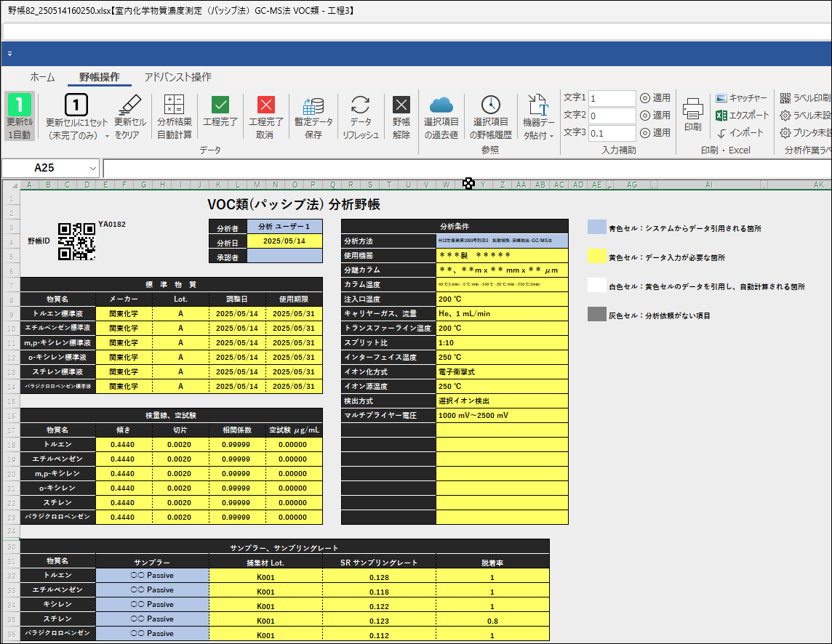The height and width of the screenshot is (644, 832).
Task: Select 適用 radio for 文字3
Action: click(x=644, y=132)
